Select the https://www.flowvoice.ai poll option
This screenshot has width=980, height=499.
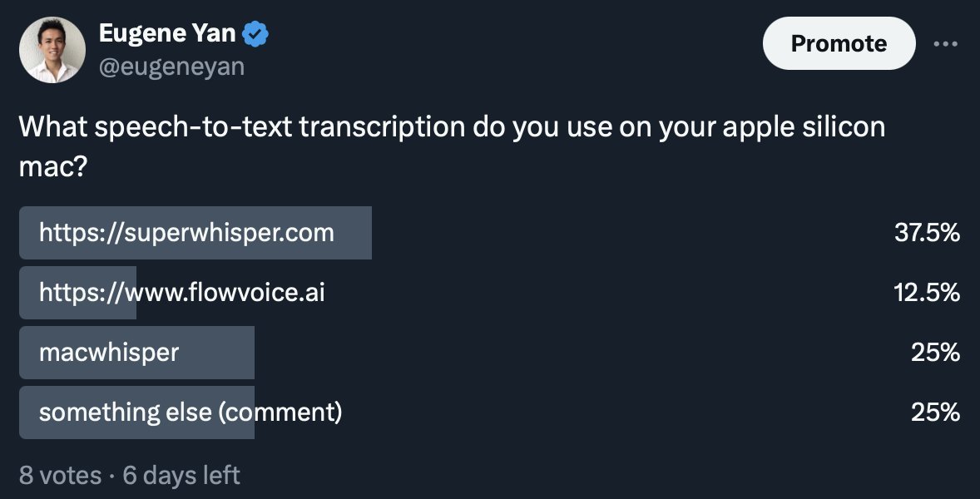point(181,293)
